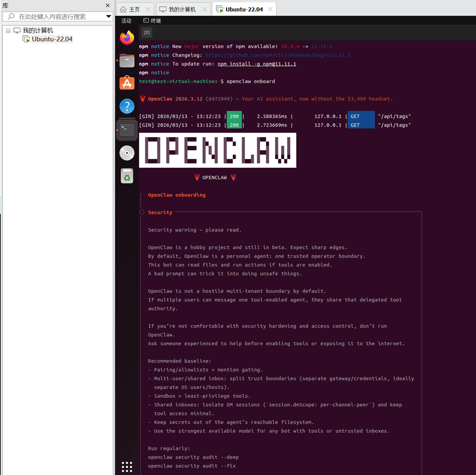This screenshot has height=475, width=476.
Task: Click the 'openclaw onboard' command text
Action: click(x=251, y=81)
